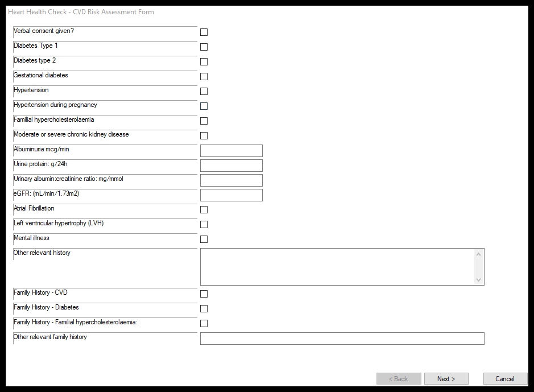534x392 pixels.
Task: Tick Moderate or severe chronic kidney disease
Action: pos(204,136)
